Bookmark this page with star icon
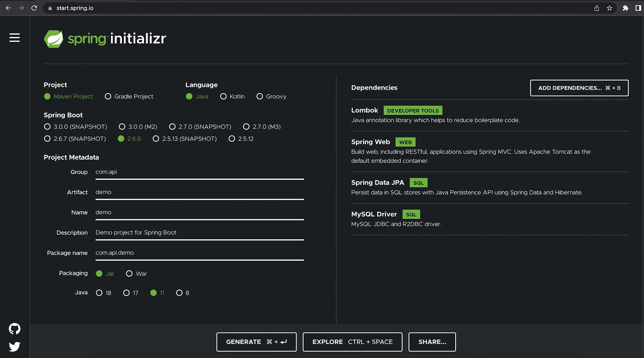This screenshot has height=358, width=644. coord(609,8)
